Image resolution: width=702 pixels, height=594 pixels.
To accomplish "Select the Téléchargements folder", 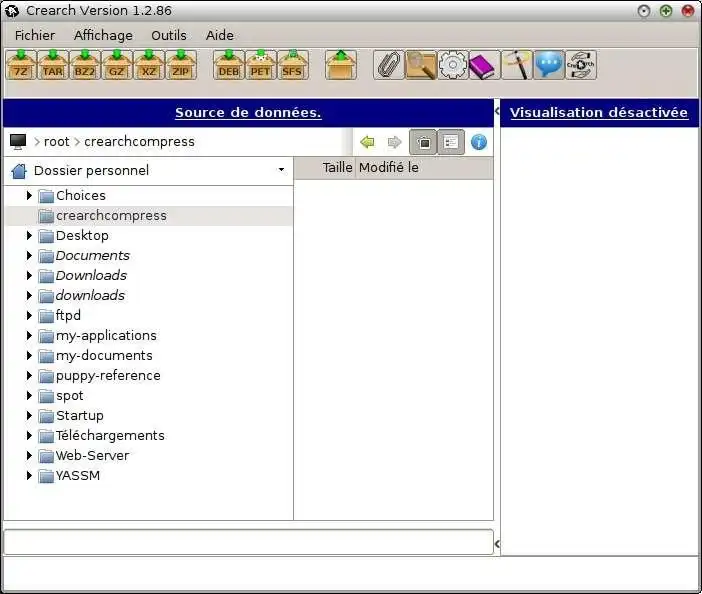I will 110,436.
